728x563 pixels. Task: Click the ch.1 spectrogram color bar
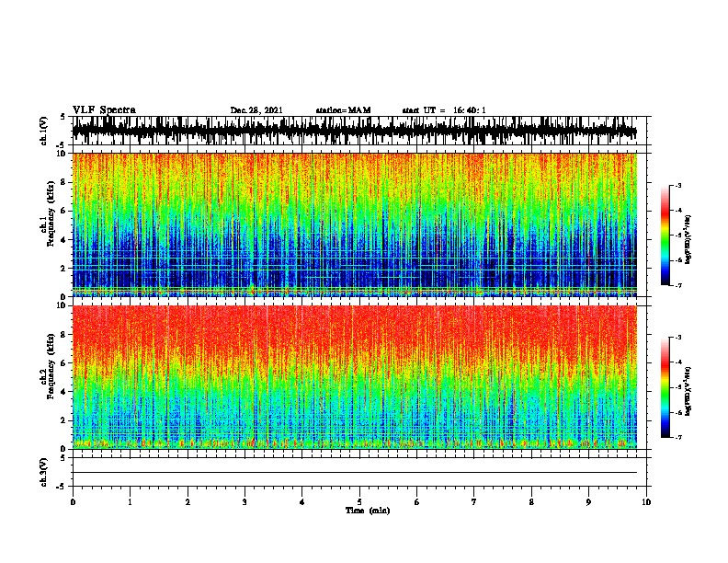(665, 236)
